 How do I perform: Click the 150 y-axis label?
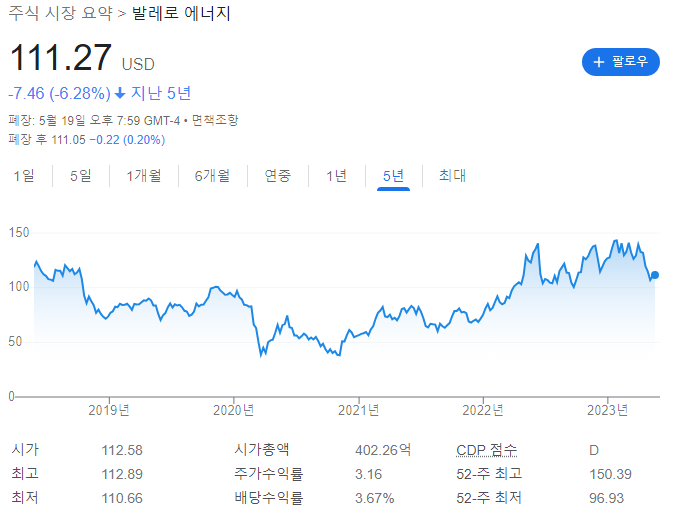point(19,233)
